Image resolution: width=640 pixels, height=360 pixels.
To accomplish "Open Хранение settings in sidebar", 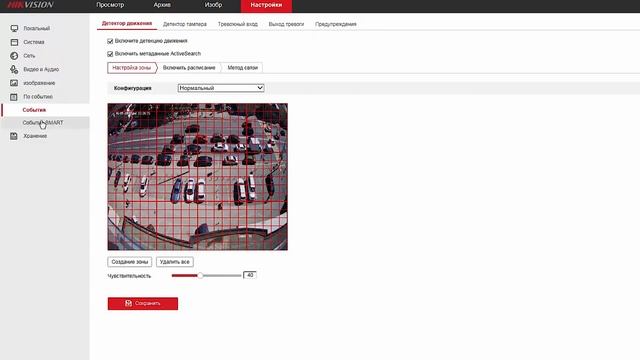I will [x=35, y=136].
